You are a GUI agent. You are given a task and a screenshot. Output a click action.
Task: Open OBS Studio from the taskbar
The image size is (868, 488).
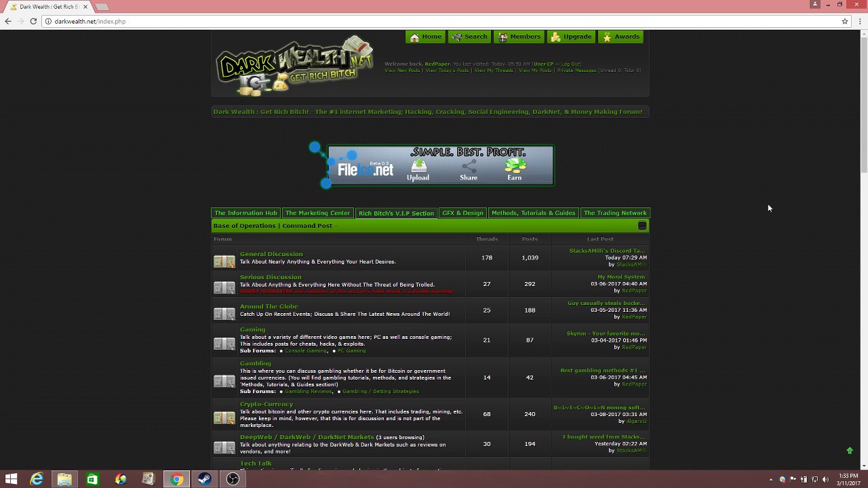click(233, 479)
